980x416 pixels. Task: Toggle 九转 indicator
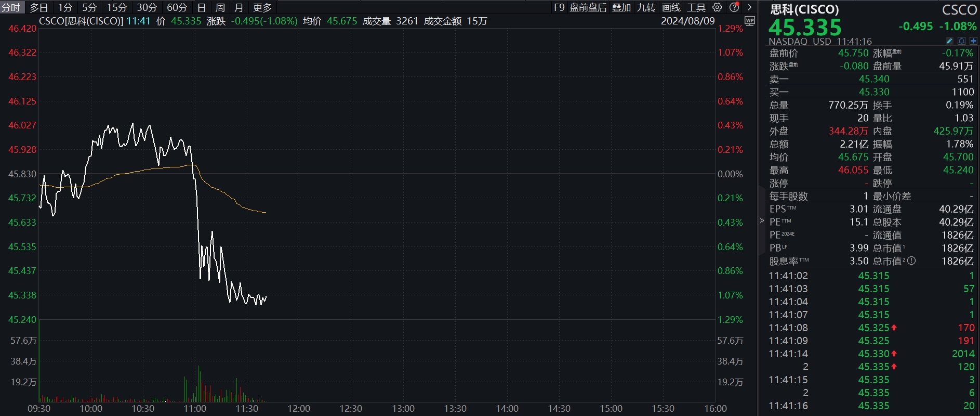[x=646, y=7]
